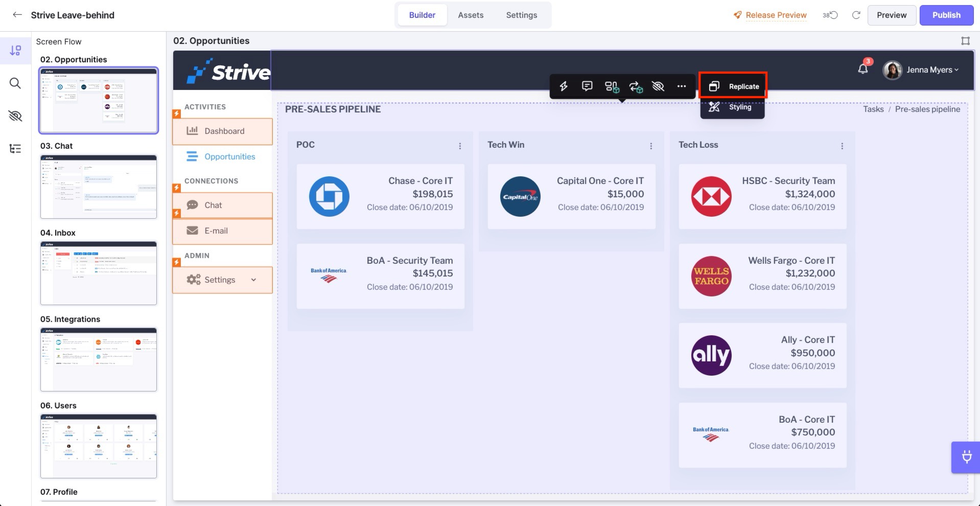
Task: Open hidden elements panel in left sidebar
Action: pyautogui.click(x=15, y=116)
